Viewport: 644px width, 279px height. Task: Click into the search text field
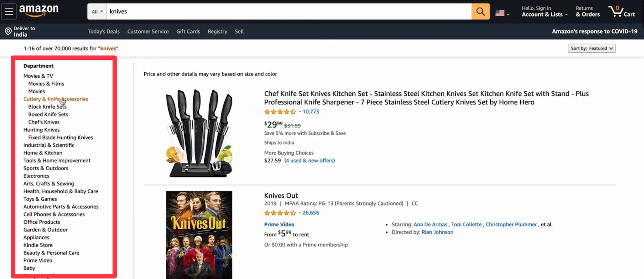click(289, 12)
